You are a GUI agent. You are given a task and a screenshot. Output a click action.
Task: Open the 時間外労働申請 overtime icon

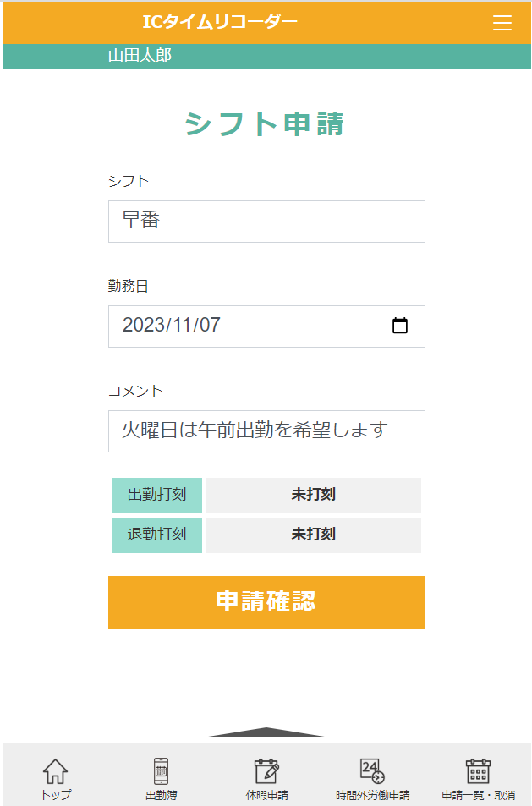point(372,771)
